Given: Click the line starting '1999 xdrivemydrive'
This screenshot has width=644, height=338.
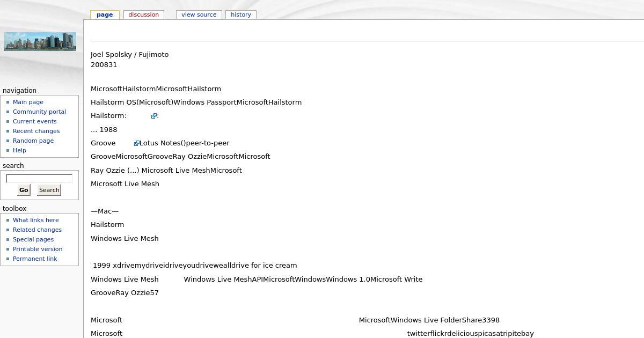Looking at the screenshot, I should tap(195, 265).
